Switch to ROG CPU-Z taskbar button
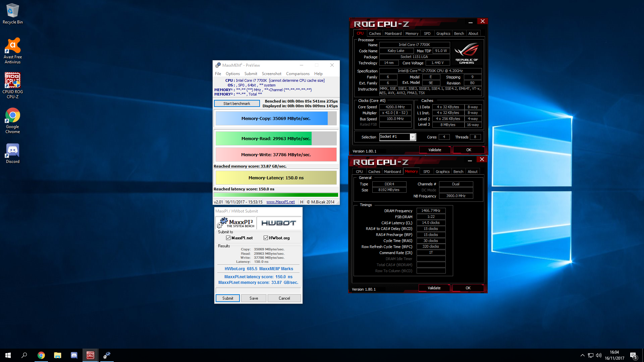This screenshot has width=644, height=362. (x=90, y=355)
